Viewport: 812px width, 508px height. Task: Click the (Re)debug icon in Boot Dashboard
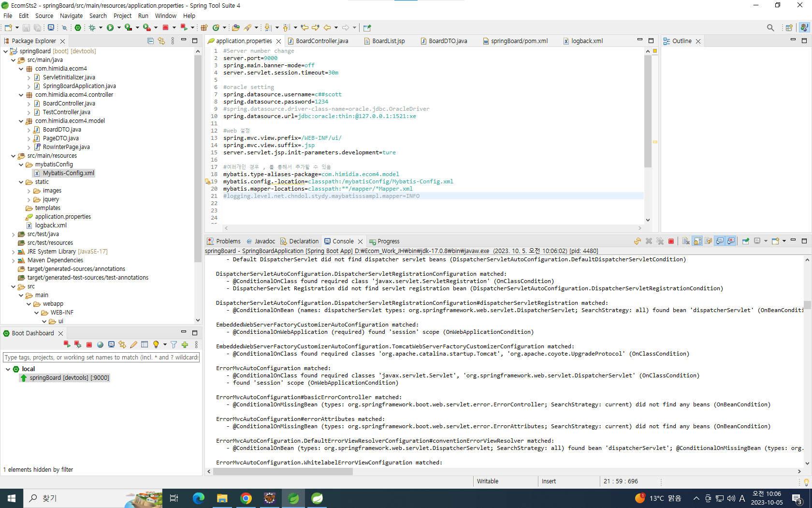[x=78, y=344]
